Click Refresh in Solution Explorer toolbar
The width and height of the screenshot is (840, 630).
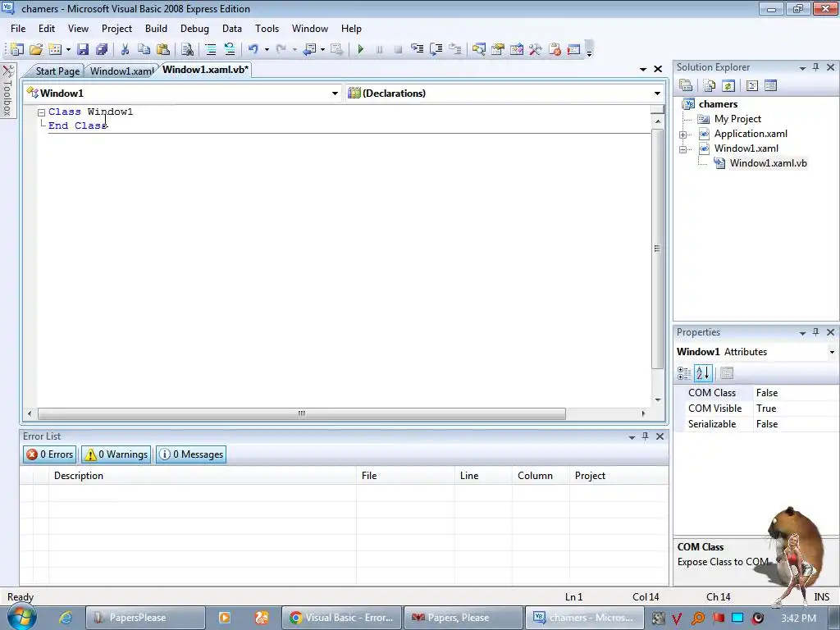coord(728,85)
